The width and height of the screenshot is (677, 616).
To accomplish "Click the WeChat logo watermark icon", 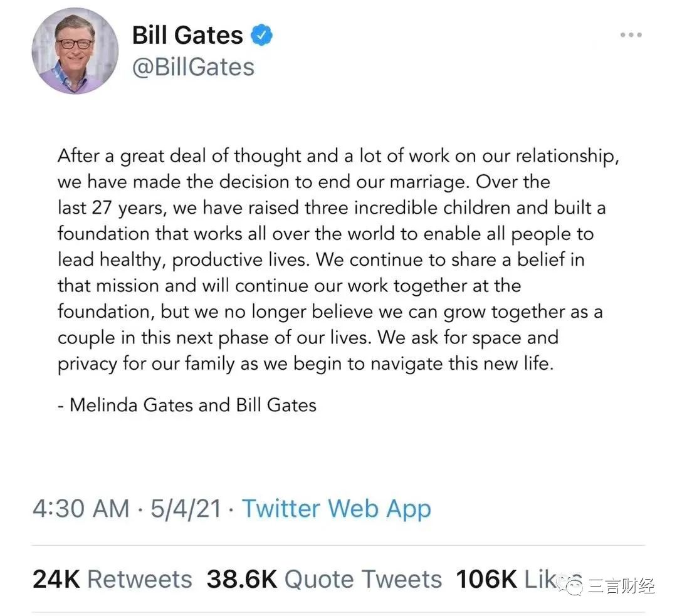I will pos(569,585).
